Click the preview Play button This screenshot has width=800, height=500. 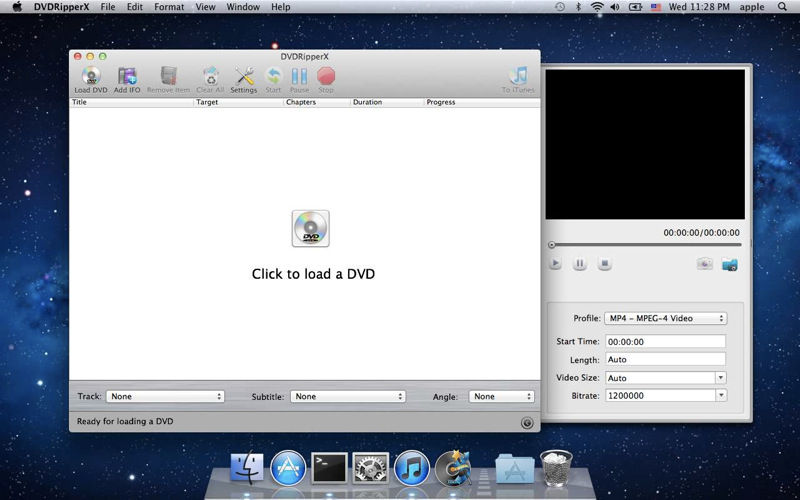coord(555,264)
